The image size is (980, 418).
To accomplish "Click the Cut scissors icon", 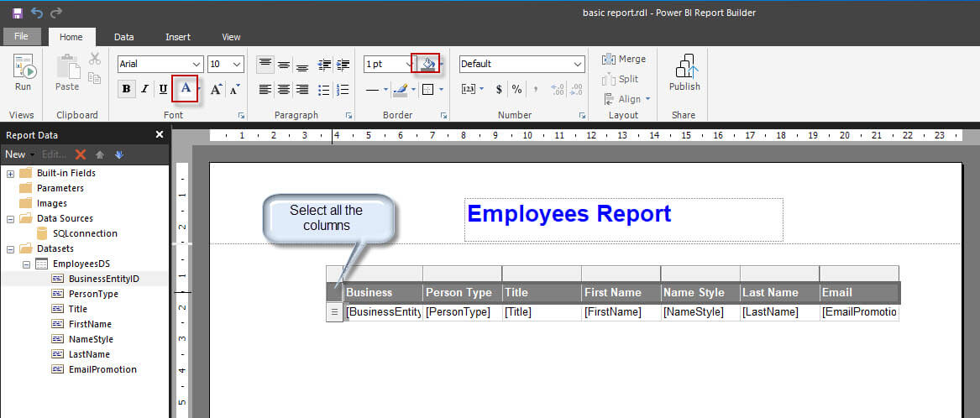I will point(94,59).
